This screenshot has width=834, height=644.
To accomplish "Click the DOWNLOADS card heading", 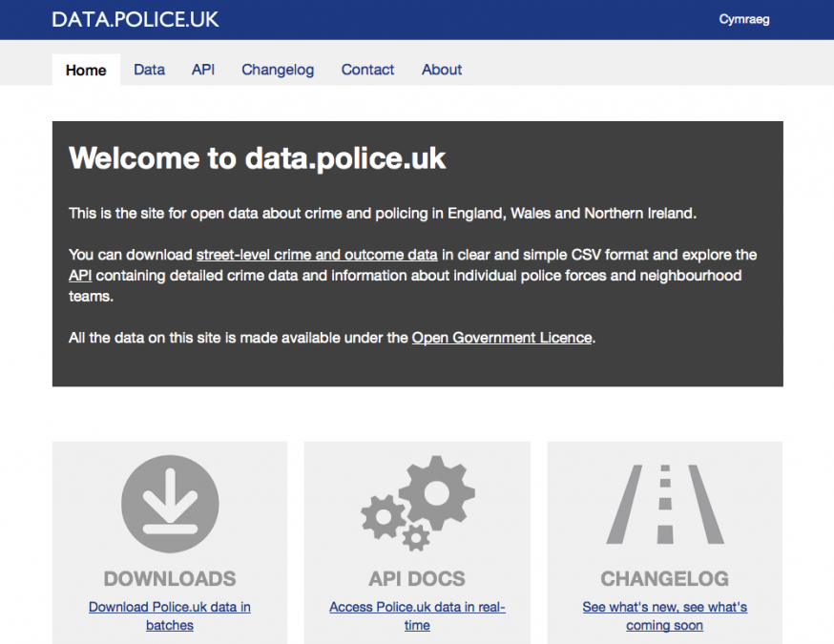I will [170, 578].
